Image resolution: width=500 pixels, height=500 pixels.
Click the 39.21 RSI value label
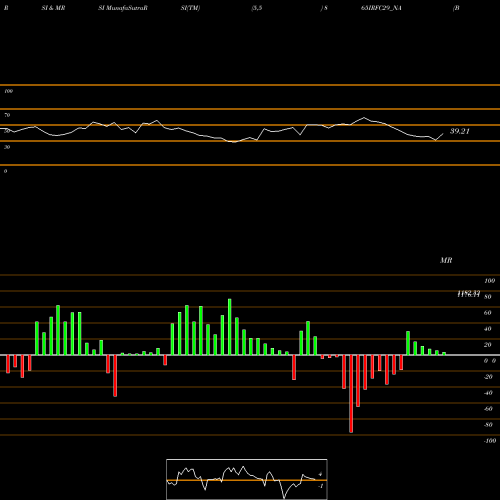coord(460,131)
